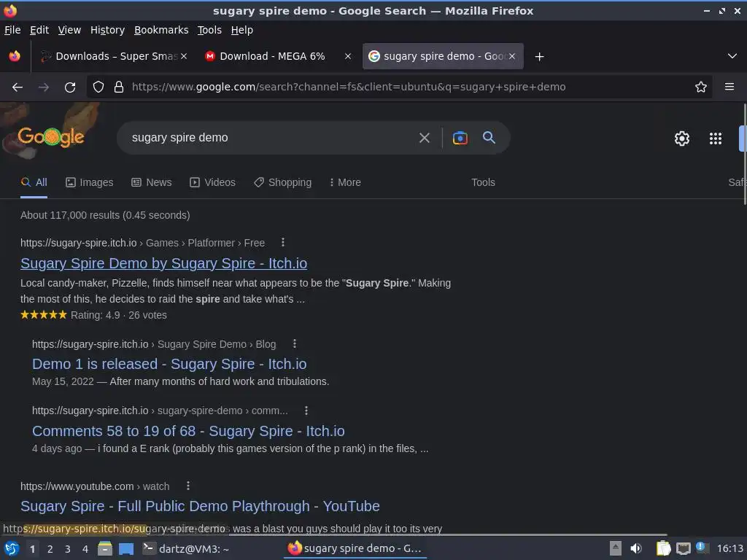This screenshot has height=560, width=747.
Task: Open options for YouTube watch result
Action: (x=187, y=486)
